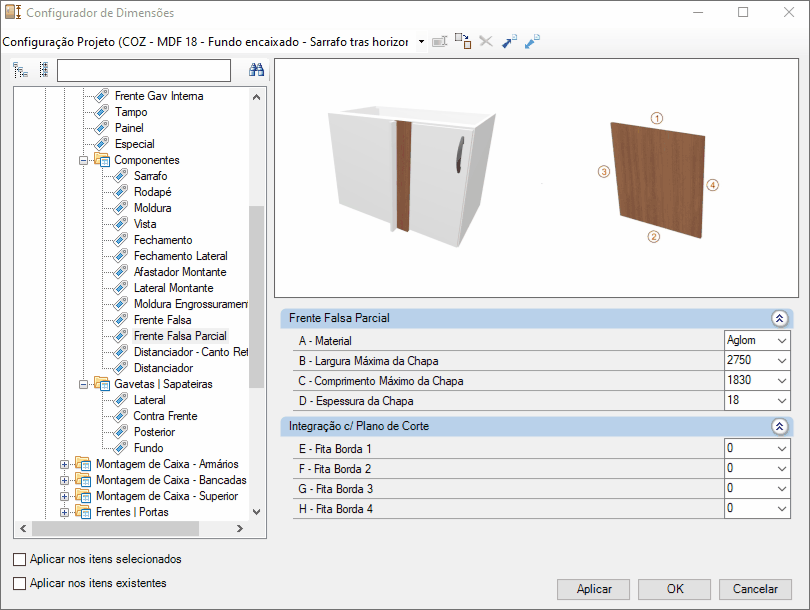810x610 pixels.
Task: Click the tree search input field
Action: click(144, 70)
